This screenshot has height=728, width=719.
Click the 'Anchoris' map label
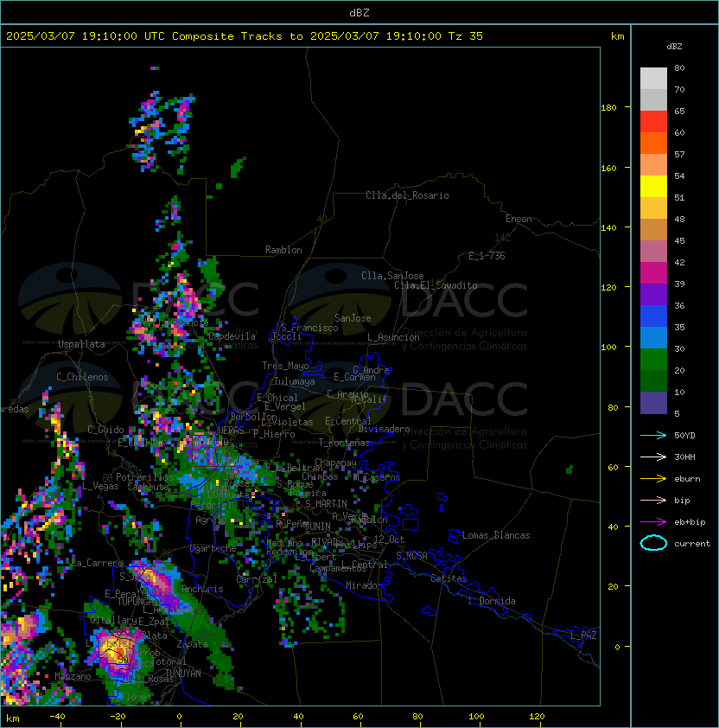coord(202,589)
